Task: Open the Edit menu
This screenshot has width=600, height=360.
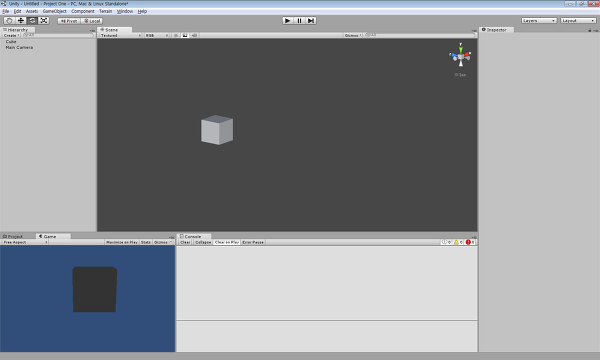Action: click(x=18, y=11)
